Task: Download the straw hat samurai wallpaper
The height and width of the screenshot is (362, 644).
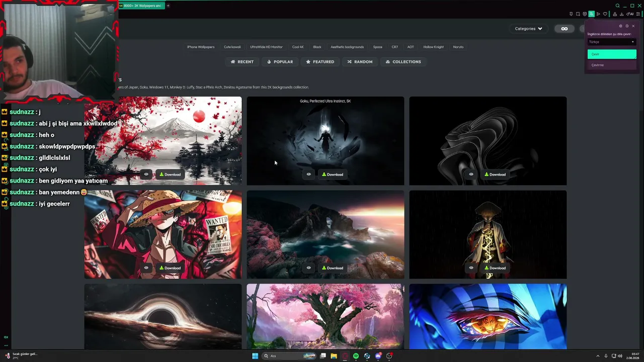Action: coord(495,268)
